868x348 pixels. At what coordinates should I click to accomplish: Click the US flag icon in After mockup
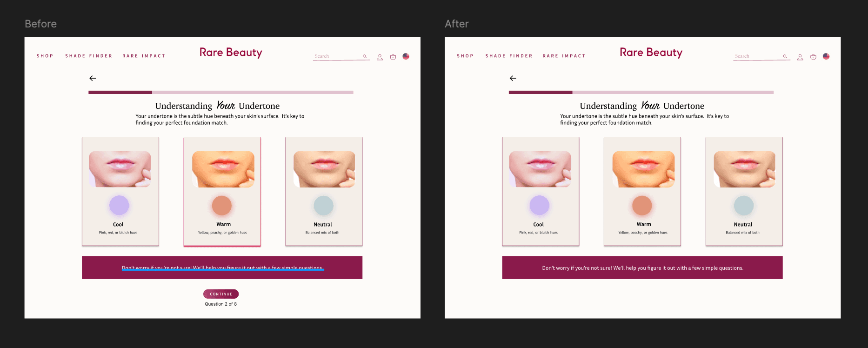tap(826, 56)
